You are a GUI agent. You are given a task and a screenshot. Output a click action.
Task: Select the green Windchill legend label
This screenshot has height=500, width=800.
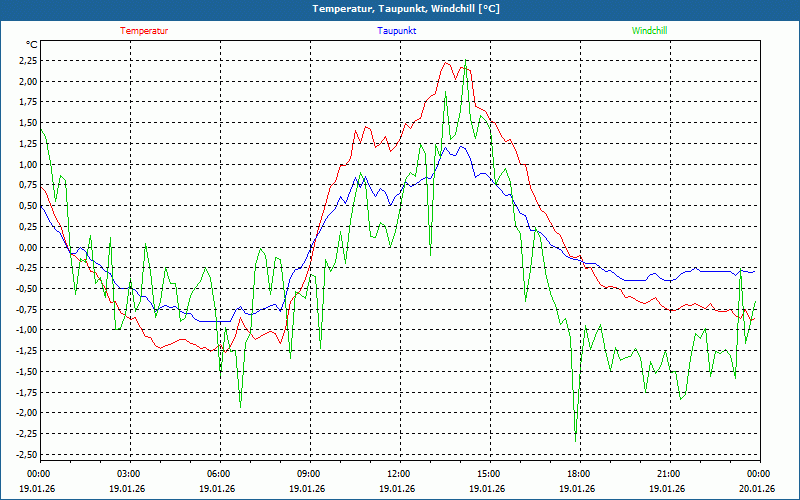[649, 31]
